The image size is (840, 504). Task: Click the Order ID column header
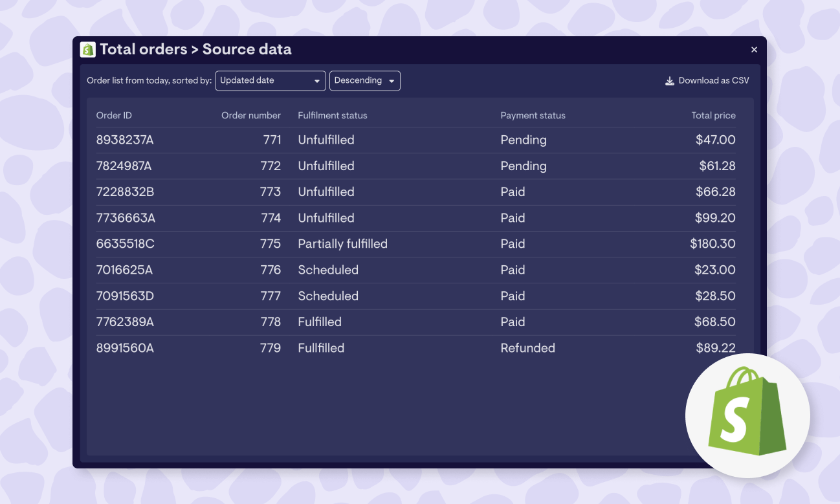click(114, 115)
